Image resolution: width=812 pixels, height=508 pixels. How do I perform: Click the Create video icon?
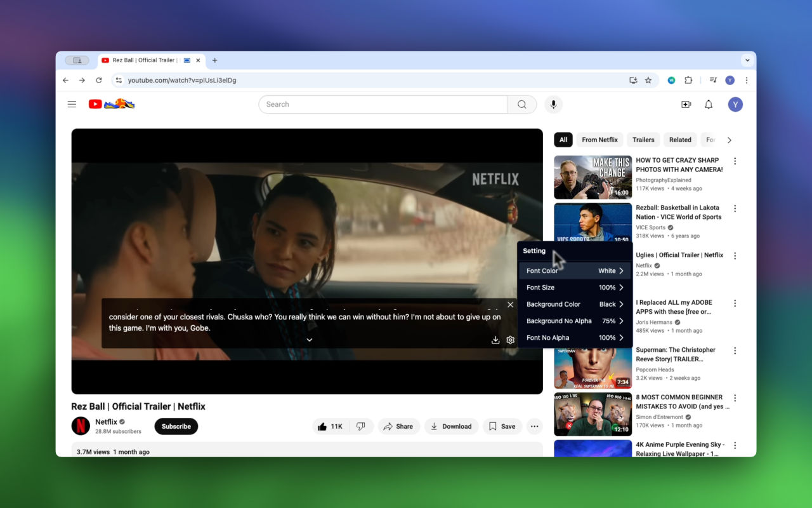686,105
